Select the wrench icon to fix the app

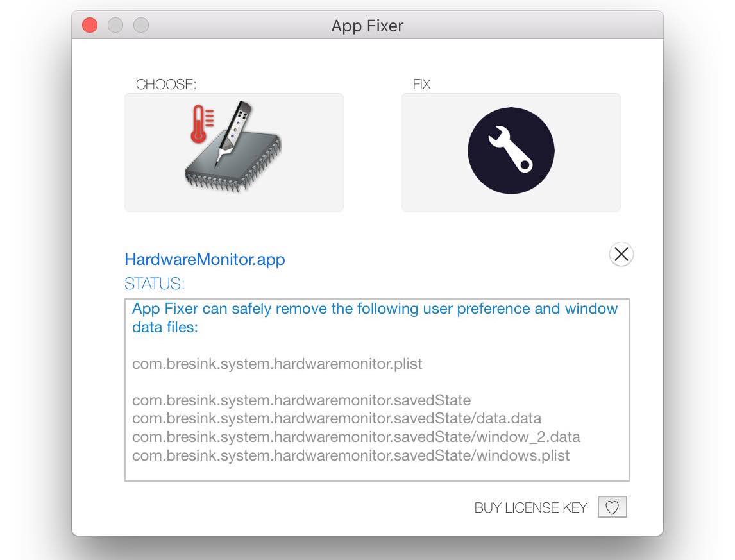pyautogui.click(x=511, y=151)
